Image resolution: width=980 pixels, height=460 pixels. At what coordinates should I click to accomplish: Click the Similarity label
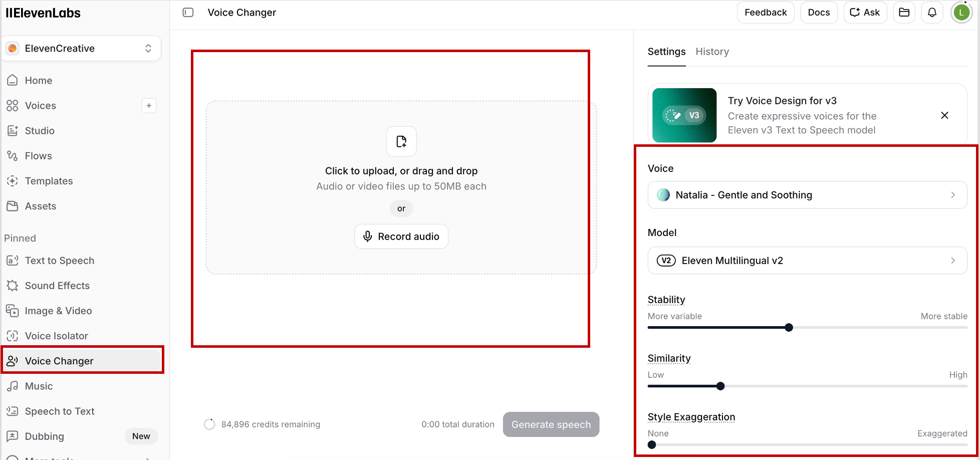click(x=669, y=358)
